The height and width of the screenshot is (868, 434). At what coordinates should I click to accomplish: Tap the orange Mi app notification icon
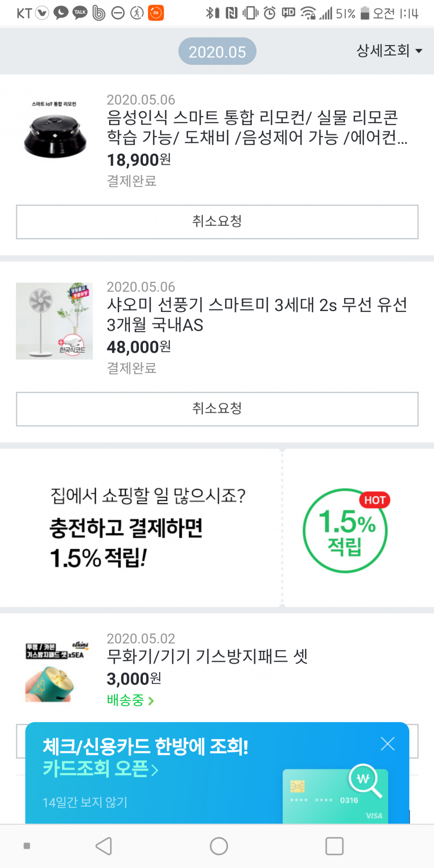(156, 13)
